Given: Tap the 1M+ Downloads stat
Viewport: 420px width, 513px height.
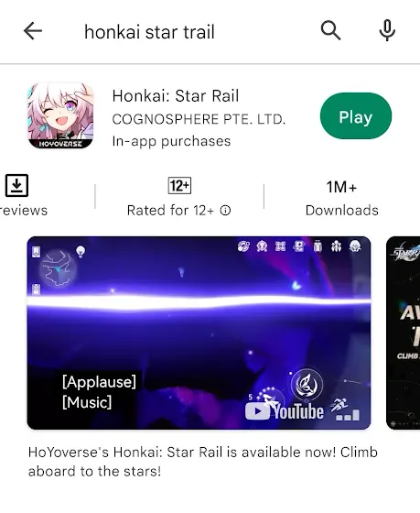Looking at the screenshot, I should click(341, 198).
